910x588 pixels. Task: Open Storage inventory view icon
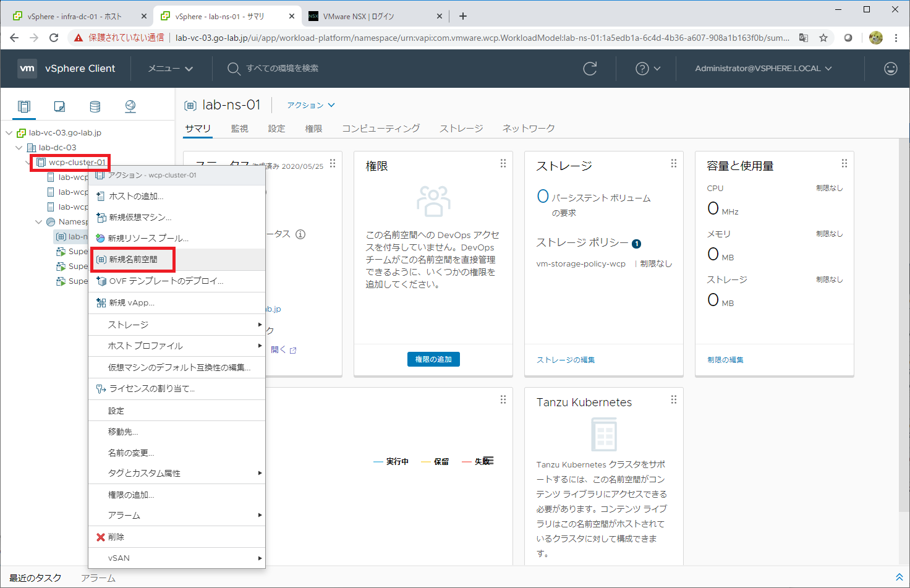coord(95,106)
